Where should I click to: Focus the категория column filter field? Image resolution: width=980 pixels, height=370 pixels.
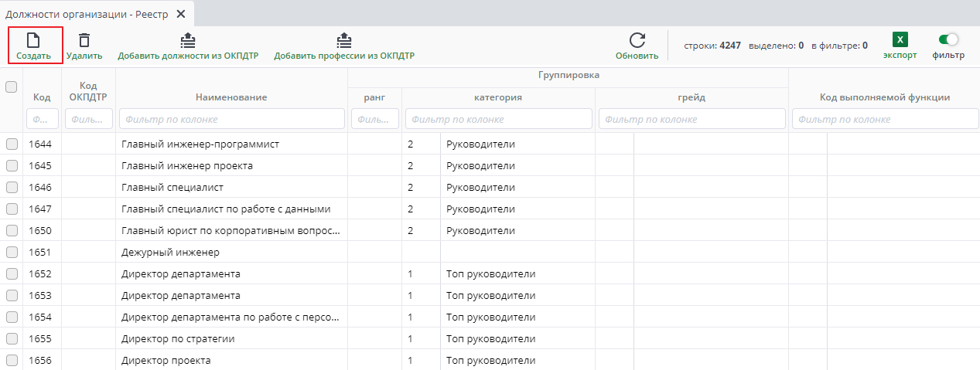click(x=498, y=119)
